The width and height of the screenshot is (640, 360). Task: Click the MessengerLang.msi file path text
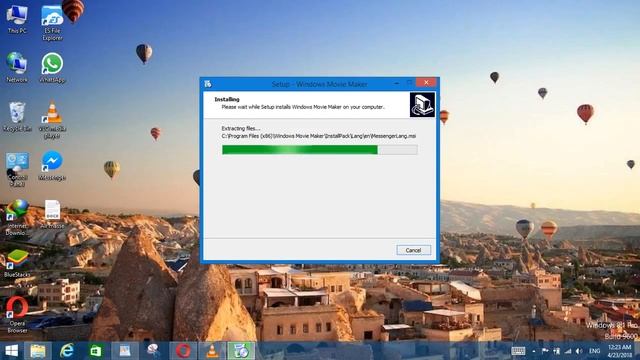(319, 136)
